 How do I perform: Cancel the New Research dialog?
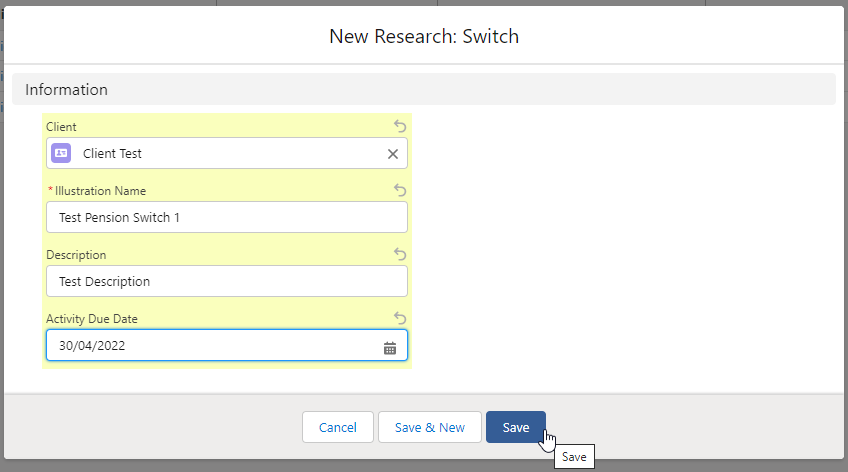pos(337,427)
